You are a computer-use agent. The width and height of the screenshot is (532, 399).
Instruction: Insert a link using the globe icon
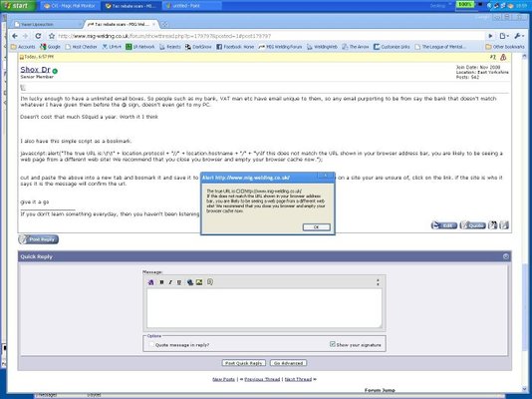click(190, 282)
